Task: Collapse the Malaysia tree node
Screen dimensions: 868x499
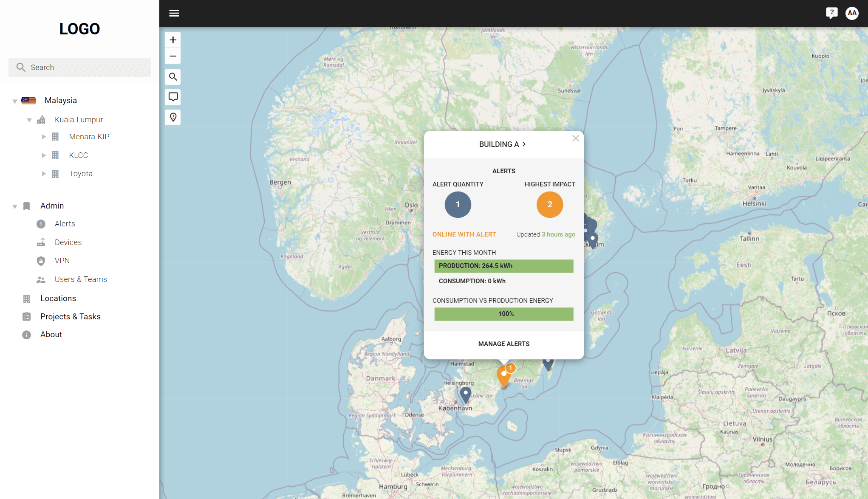Action: (15, 101)
